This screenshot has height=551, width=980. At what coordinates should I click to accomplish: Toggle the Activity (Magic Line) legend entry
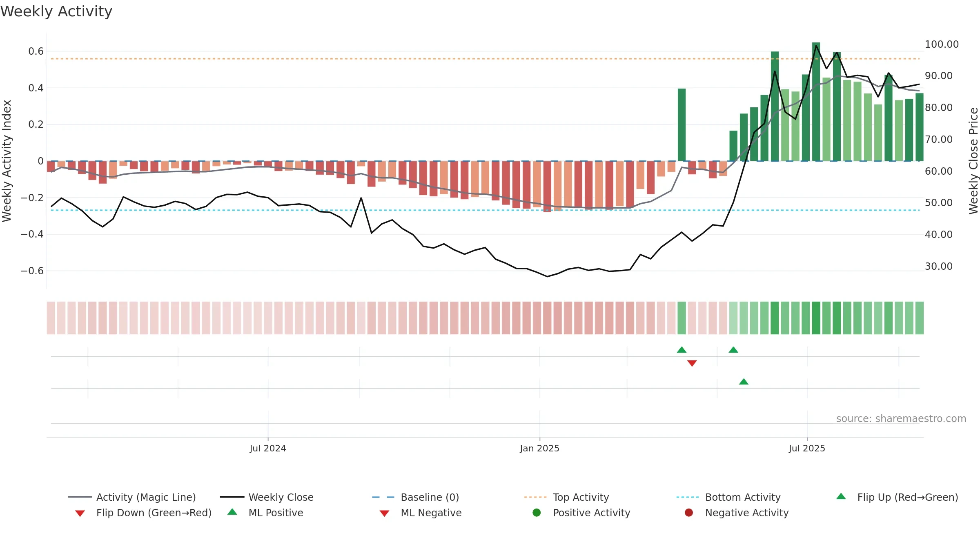coord(132,497)
